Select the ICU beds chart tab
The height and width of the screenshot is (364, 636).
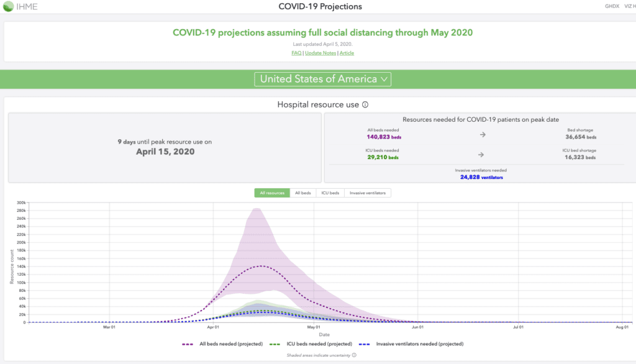coord(330,193)
